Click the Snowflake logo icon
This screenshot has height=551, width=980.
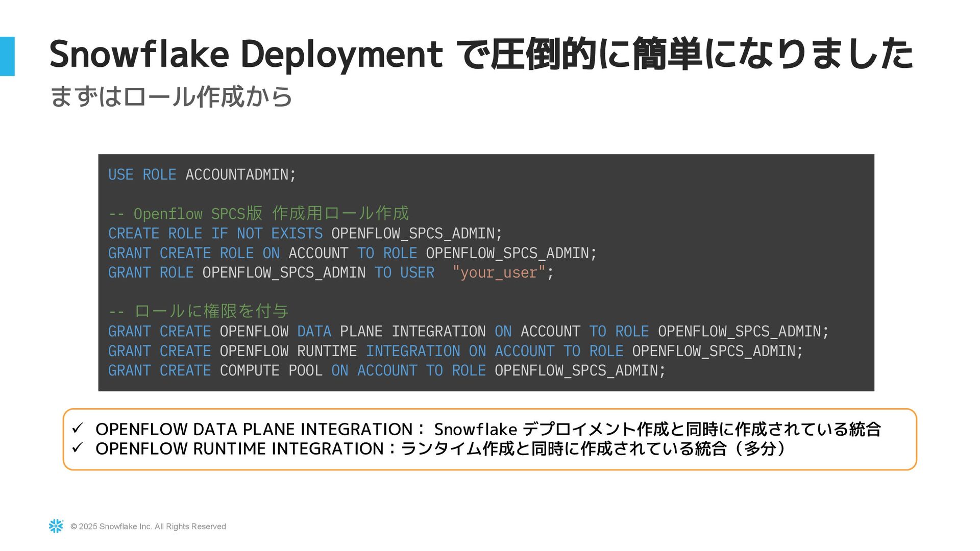click(x=56, y=526)
